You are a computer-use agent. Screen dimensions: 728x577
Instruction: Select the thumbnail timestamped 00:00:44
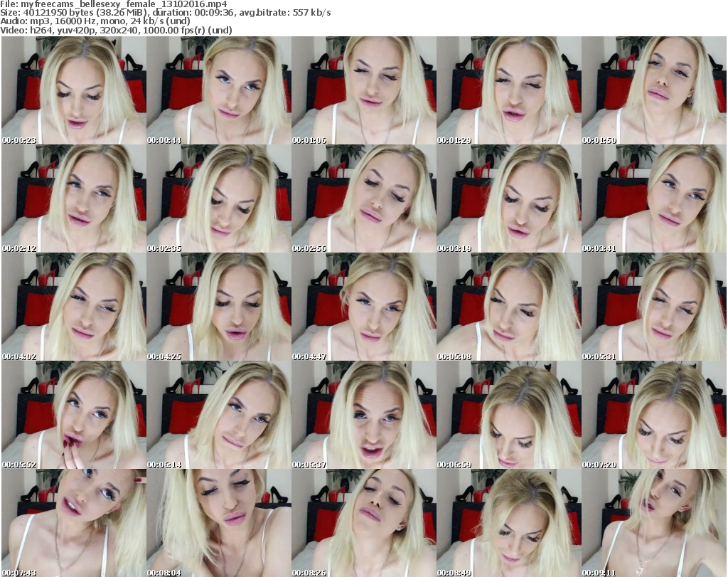click(x=219, y=90)
